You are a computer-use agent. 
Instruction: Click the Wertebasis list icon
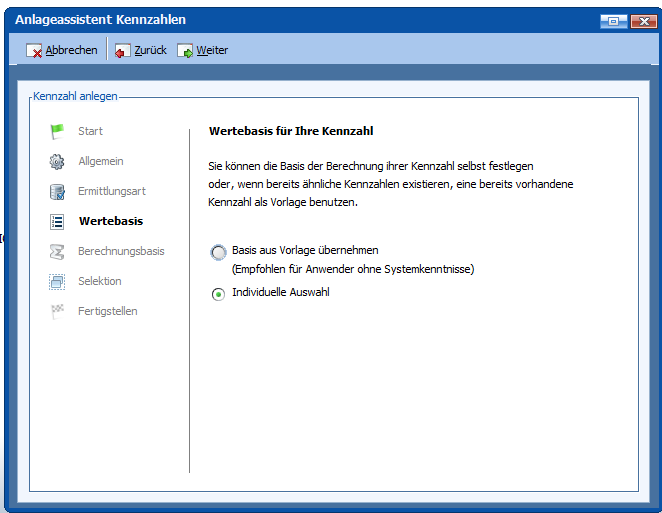click(57, 221)
